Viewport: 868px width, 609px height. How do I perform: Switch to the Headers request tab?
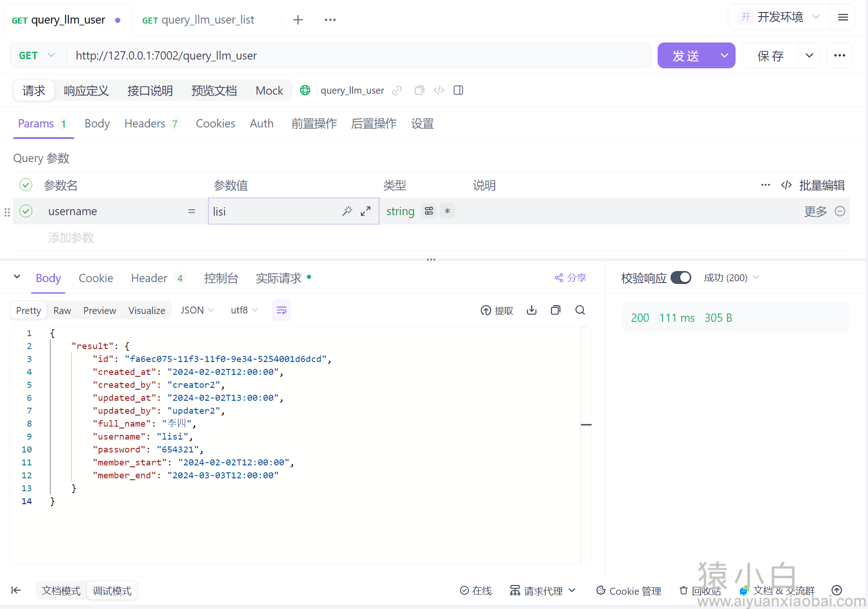(150, 124)
